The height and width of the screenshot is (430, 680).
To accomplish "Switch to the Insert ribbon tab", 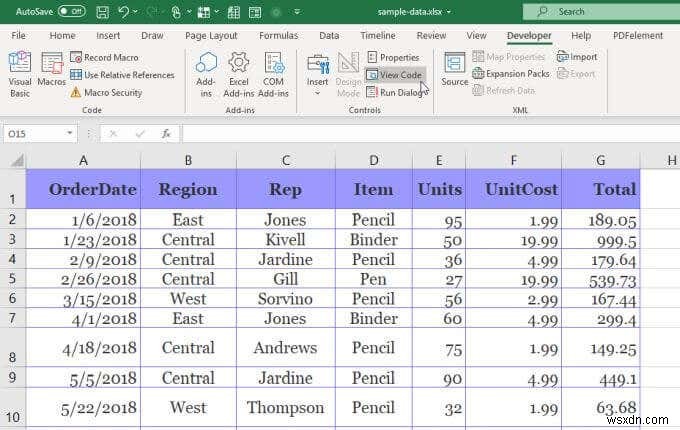I will pyautogui.click(x=108, y=36).
